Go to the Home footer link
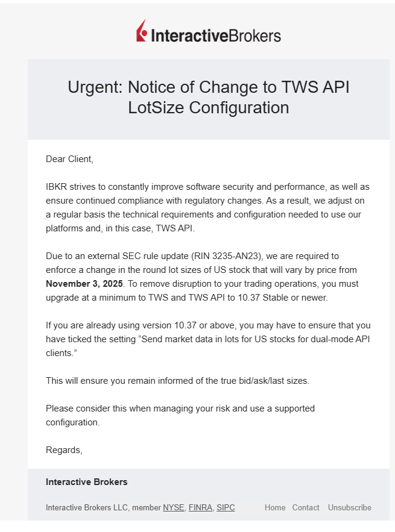The width and height of the screenshot is (395, 532). (x=275, y=508)
